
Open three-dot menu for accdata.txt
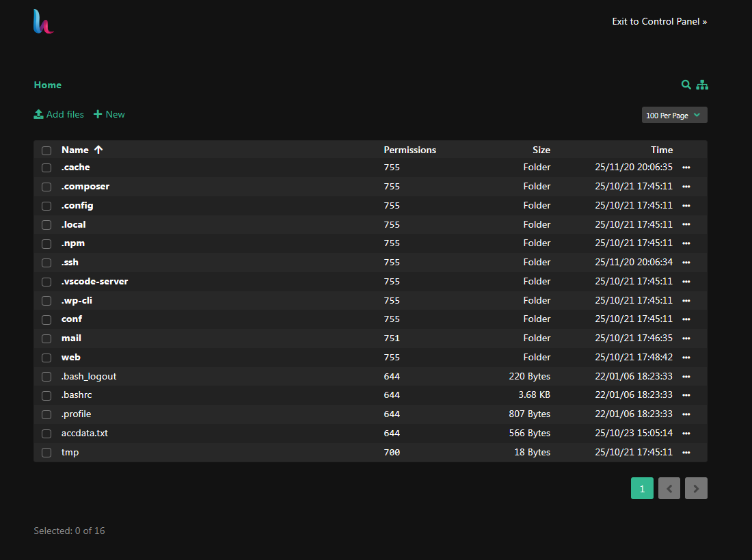[686, 434]
